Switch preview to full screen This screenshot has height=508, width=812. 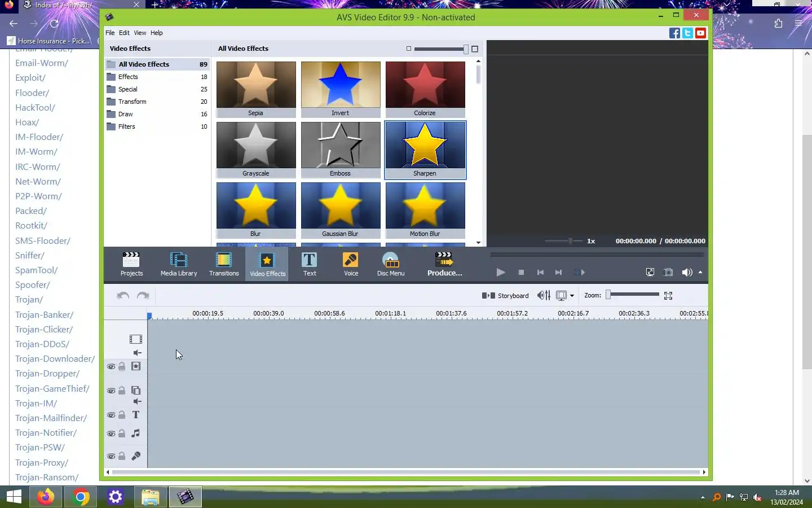pos(650,272)
